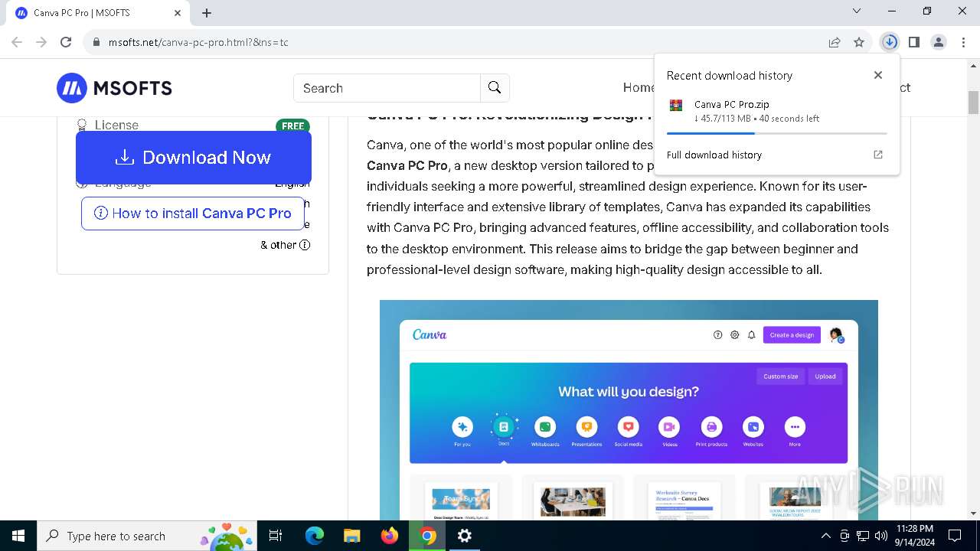Go forward to next page
This screenshot has width=980, height=551.
point(41,42)
